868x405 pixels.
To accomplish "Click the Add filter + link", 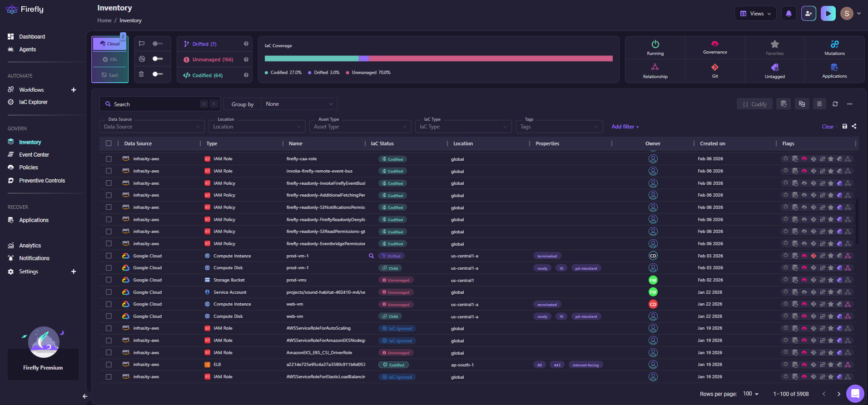I will click(625, 127).
